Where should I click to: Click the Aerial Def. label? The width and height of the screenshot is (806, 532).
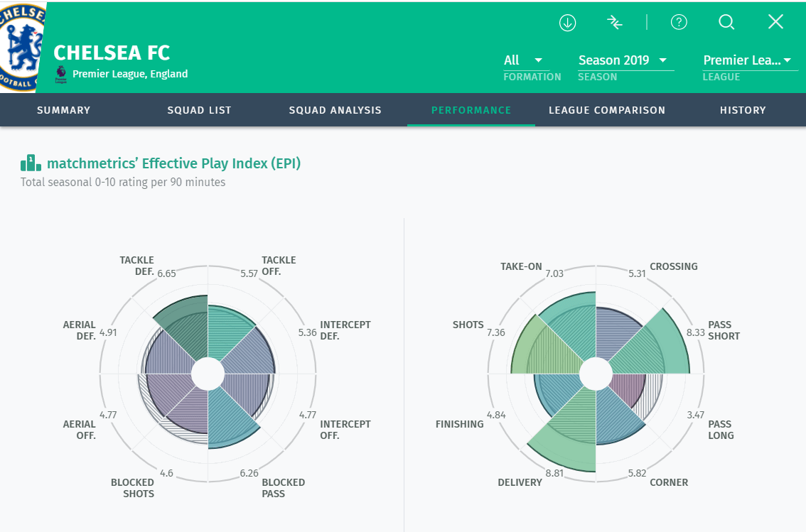79,330
